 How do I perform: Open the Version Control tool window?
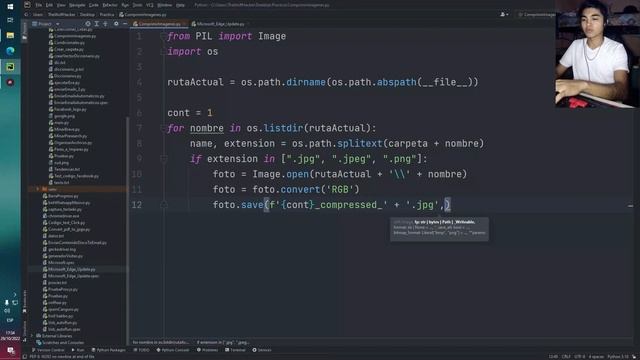48,350
